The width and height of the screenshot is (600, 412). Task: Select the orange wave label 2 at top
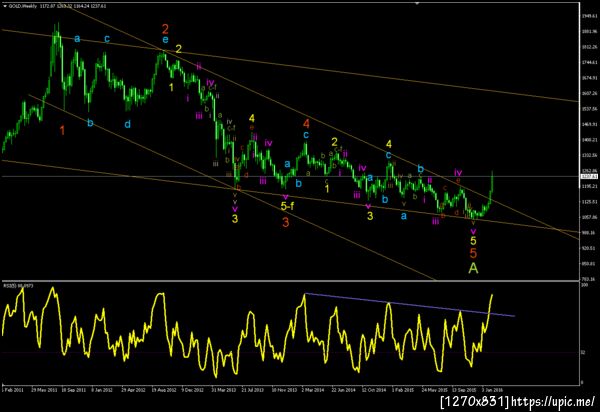coord(165,29)
